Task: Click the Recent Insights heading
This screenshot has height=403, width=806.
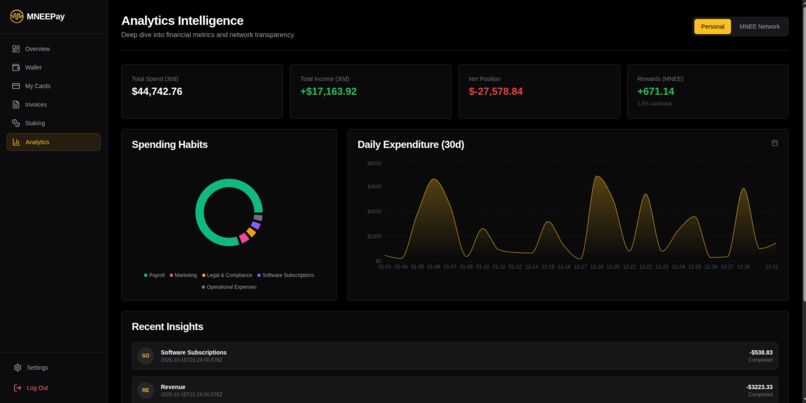Action: 167,326
